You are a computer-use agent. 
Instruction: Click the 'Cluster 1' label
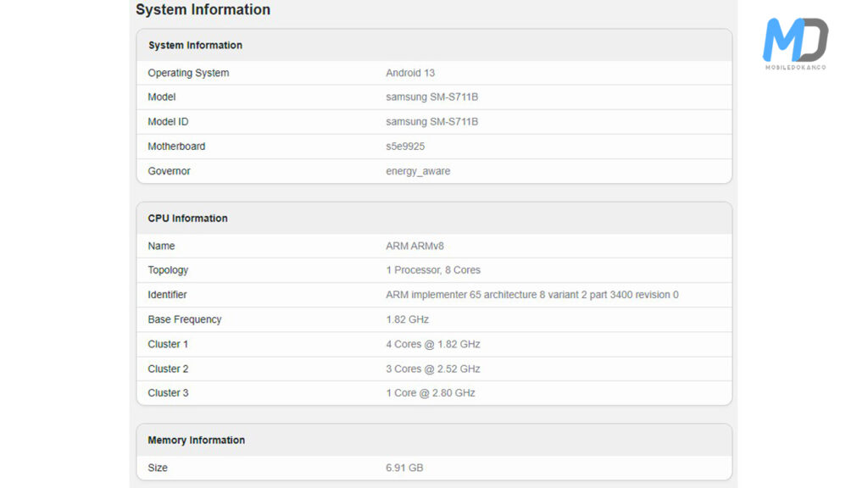pyautogui.click(x=168, y=344)
